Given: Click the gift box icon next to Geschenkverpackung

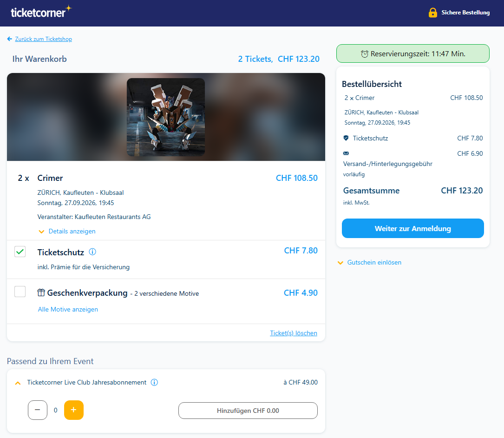Looking at the screenshot, I should [x=41, y=293].
